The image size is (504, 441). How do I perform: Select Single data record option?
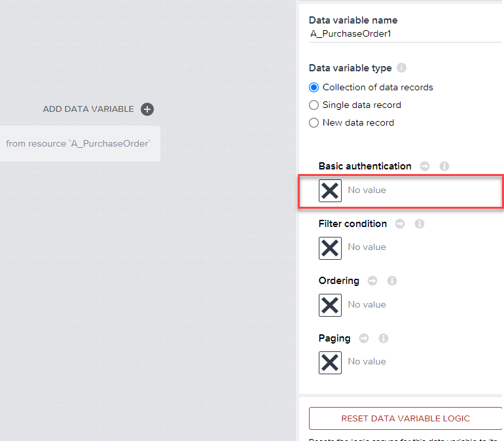click(314, 105)
